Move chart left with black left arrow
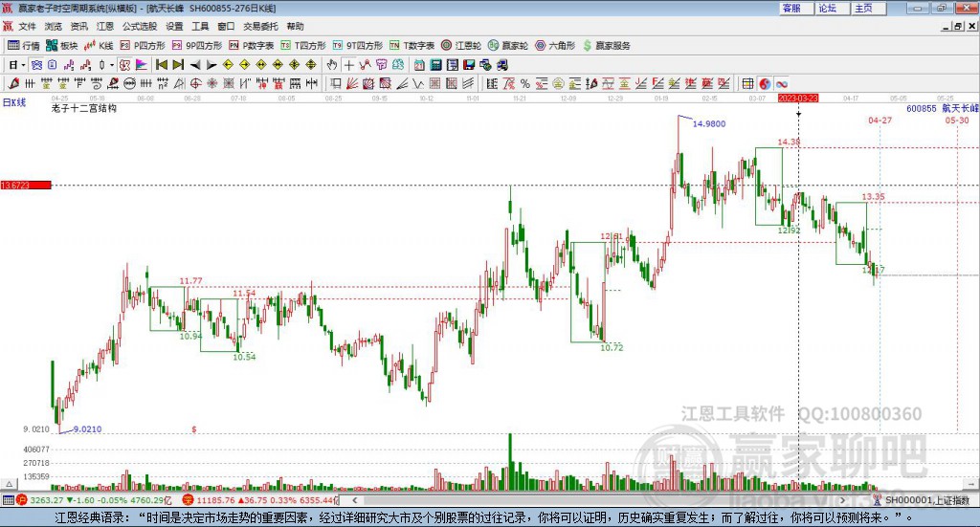The height and width of the screenshot is (527, 980). (195, 65)
